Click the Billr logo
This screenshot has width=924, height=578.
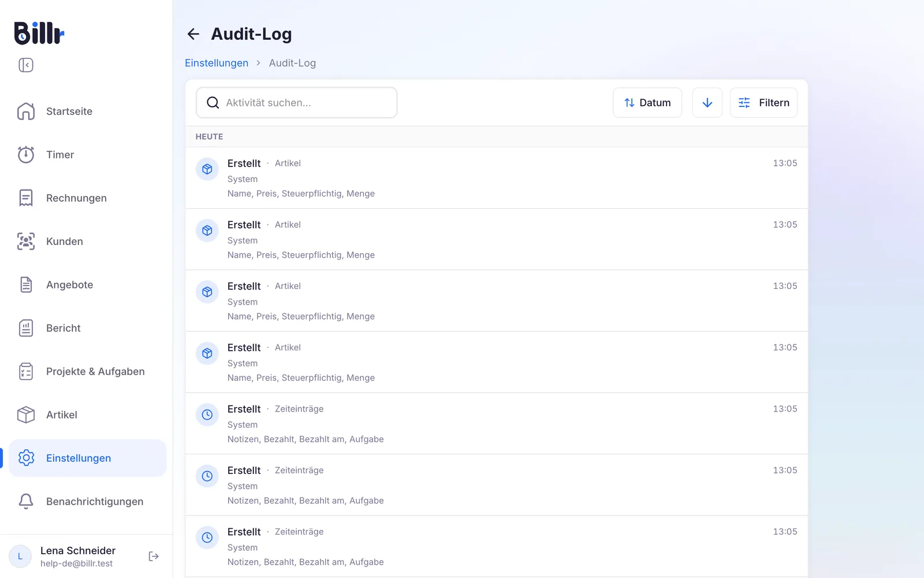click(x=39, y=33)
